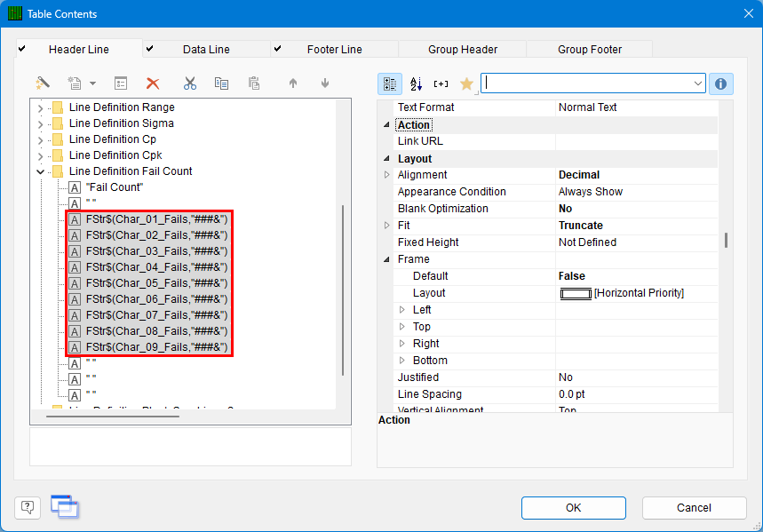Click the move down arrow icon

click(325, 83)
